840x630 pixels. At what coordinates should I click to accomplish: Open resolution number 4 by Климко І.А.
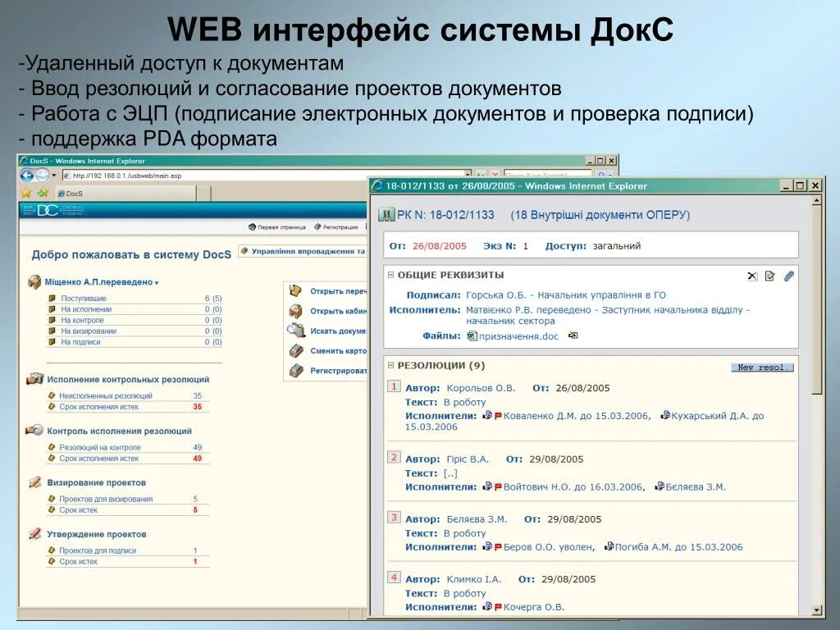pos(394,577)
